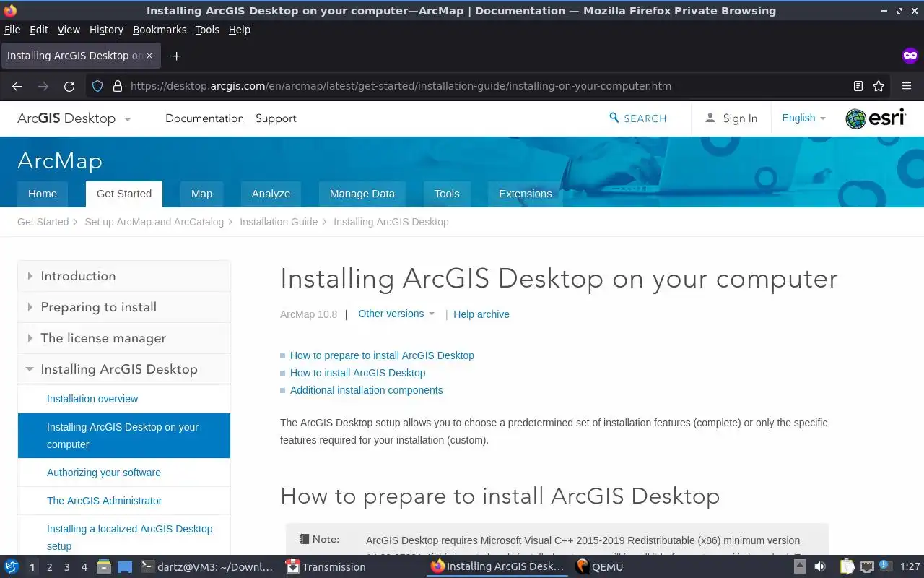Switch to virtual desktop 4
Screen dimensions: 924x578
tap(84, 567)
